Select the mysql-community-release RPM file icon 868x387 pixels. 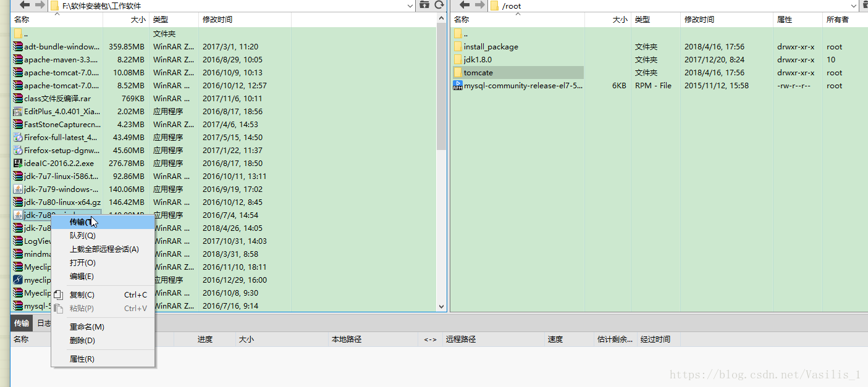[x=458, y=86]
